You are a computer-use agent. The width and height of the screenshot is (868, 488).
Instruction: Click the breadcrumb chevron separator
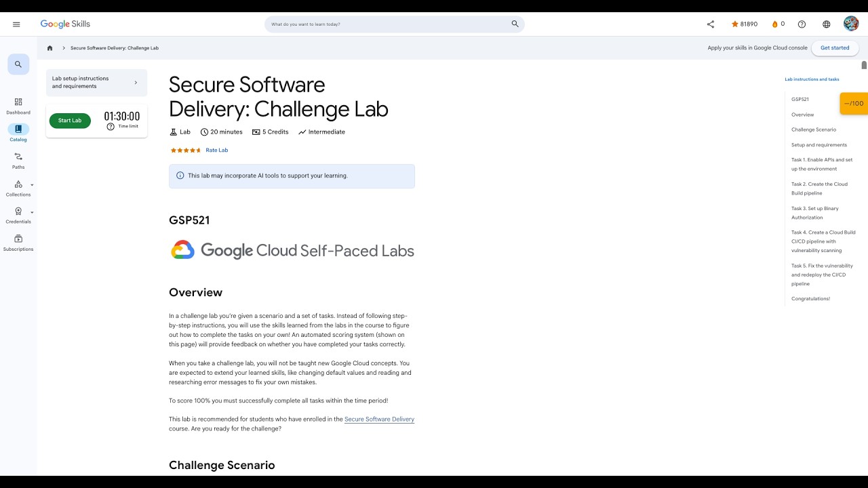(64, 48)
